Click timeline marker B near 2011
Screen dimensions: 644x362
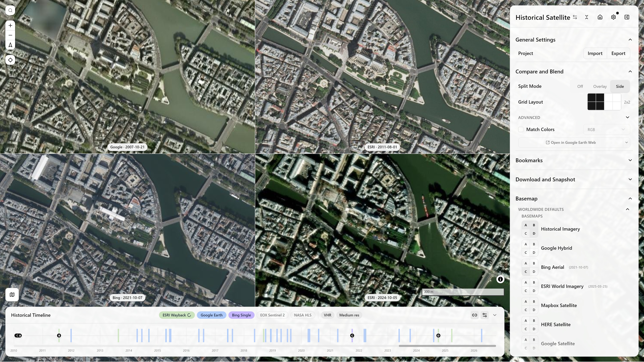pos(59,336)
